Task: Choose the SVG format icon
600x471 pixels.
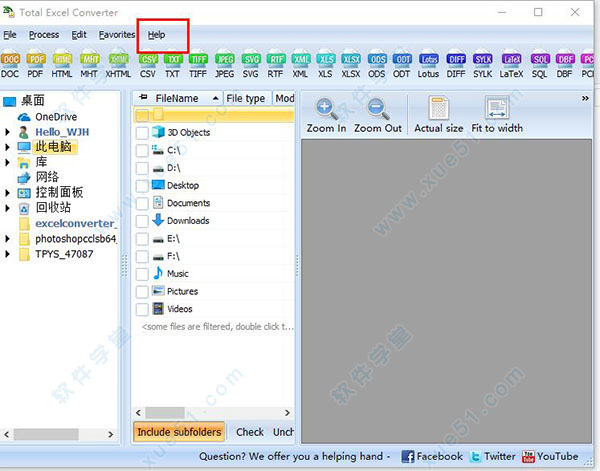Action: point(251,65)
